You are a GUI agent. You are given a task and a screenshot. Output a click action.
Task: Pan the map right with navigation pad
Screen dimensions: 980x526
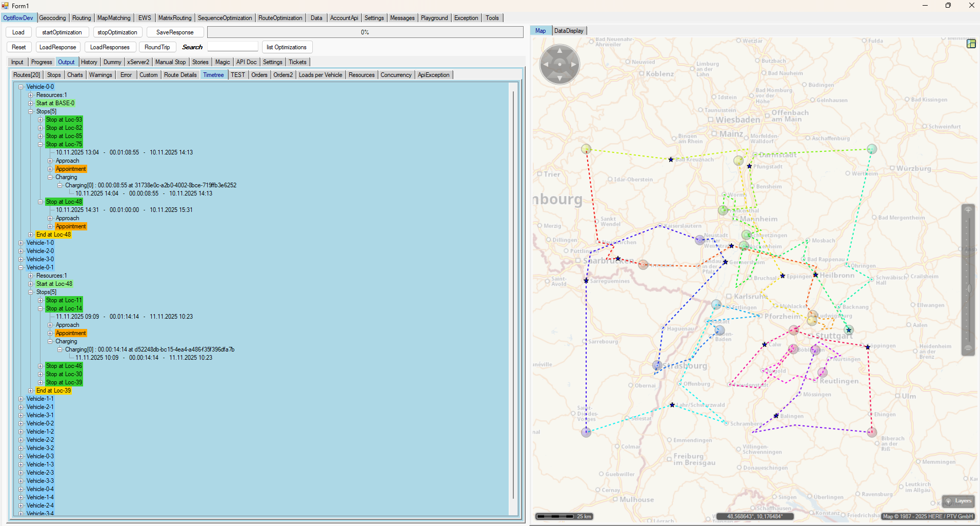click(x=573, y=65)
